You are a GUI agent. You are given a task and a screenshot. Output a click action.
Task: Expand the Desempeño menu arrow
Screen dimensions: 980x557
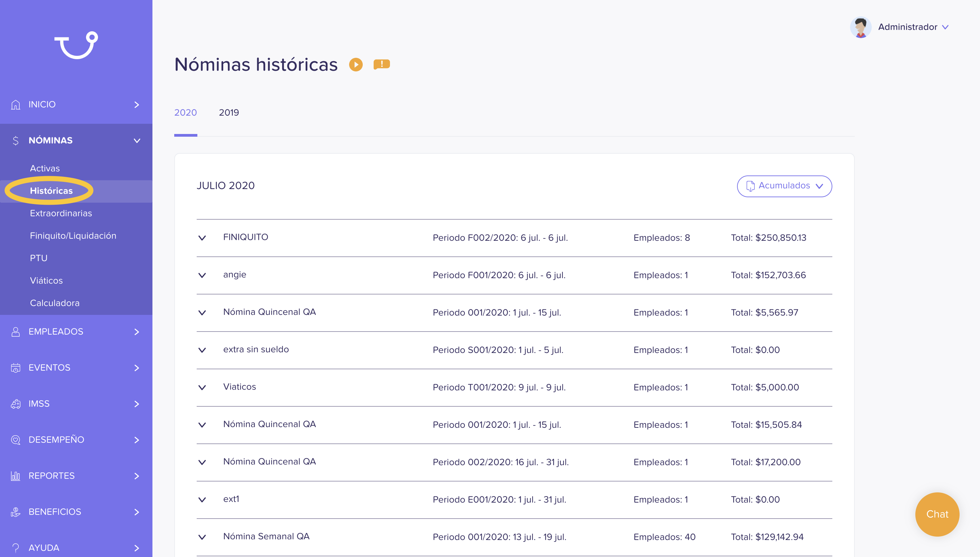[x=137, y=440]
